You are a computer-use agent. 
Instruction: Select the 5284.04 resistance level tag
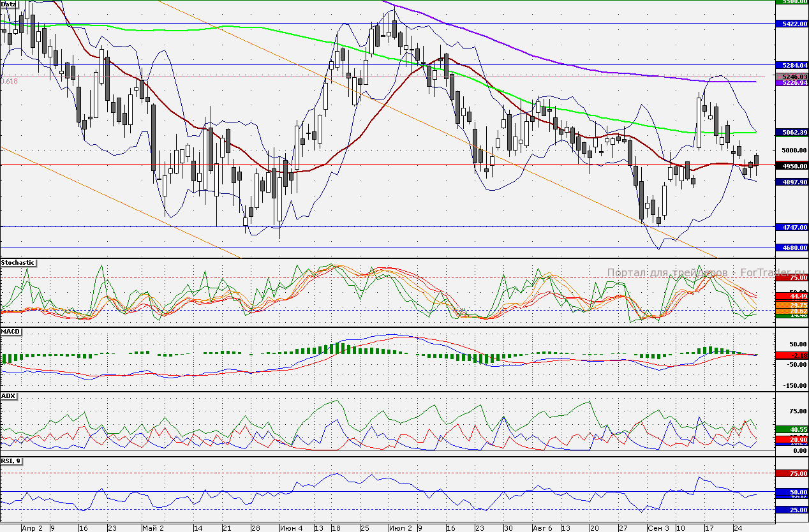click(x=790, y=65)
